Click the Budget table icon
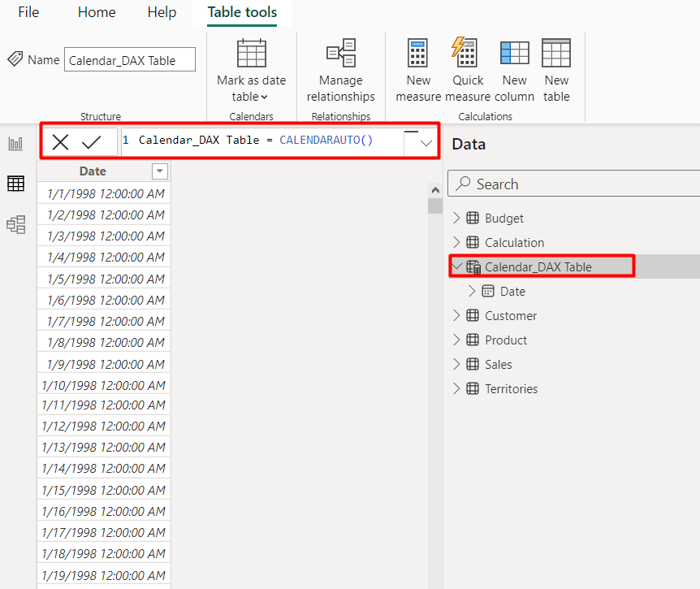 473,218
